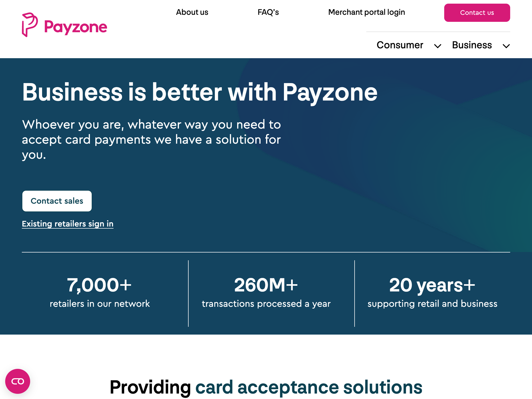Click the "Business is better with Payzone" headline

coord(200,92)
